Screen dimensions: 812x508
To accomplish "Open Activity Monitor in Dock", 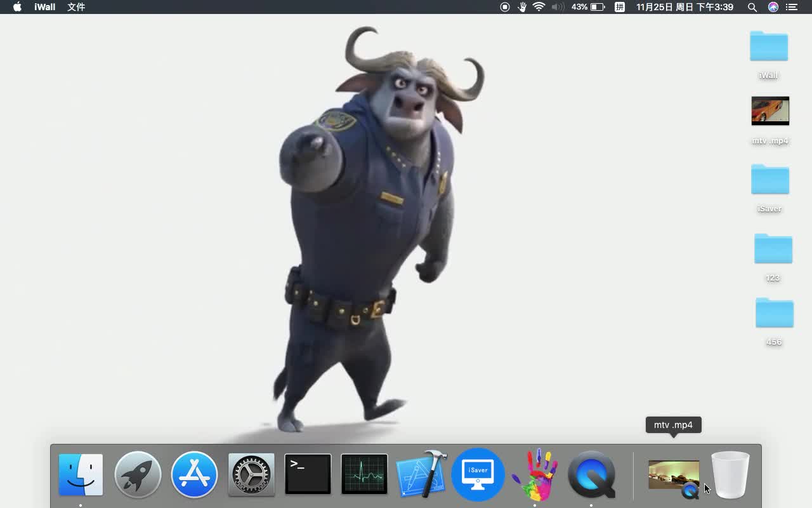I will point(364,474).
